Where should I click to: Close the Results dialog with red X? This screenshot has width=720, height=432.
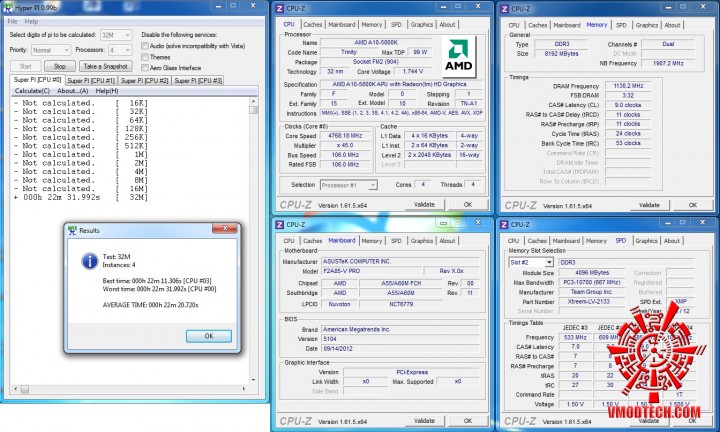coord(225,228)
